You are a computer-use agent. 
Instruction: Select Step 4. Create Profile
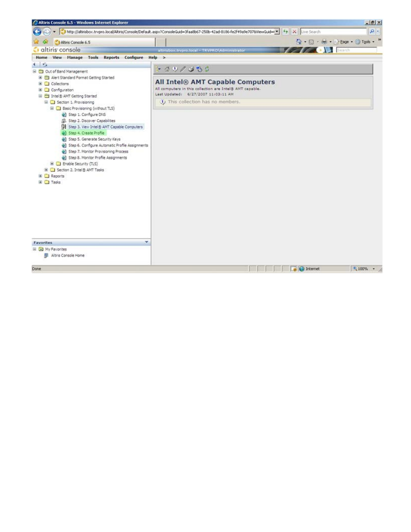86,133
